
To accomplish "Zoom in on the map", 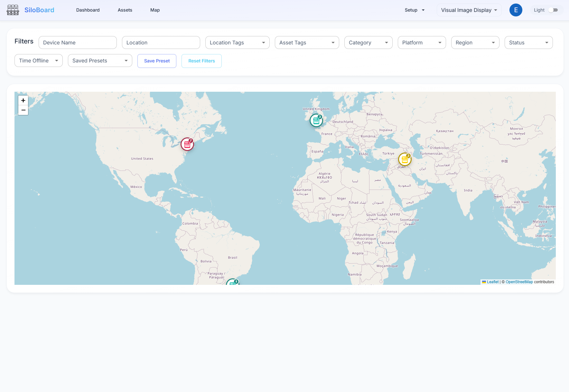I will [x=23, y=100].
